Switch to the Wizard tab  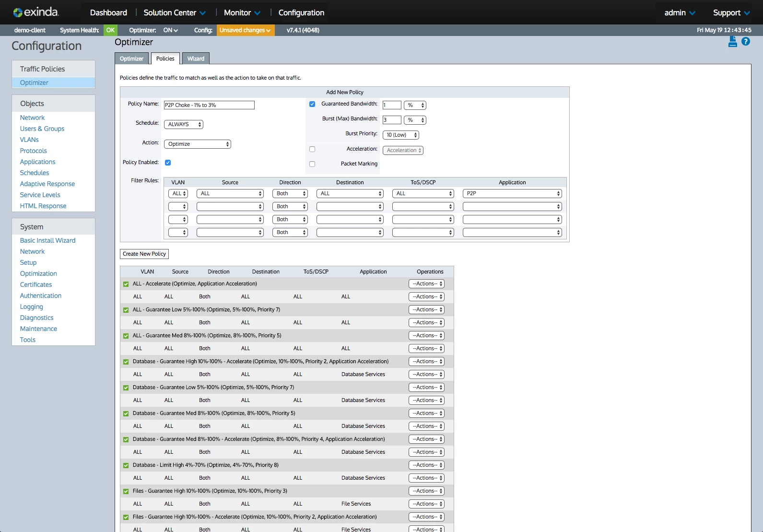click(x=196, y=59)
